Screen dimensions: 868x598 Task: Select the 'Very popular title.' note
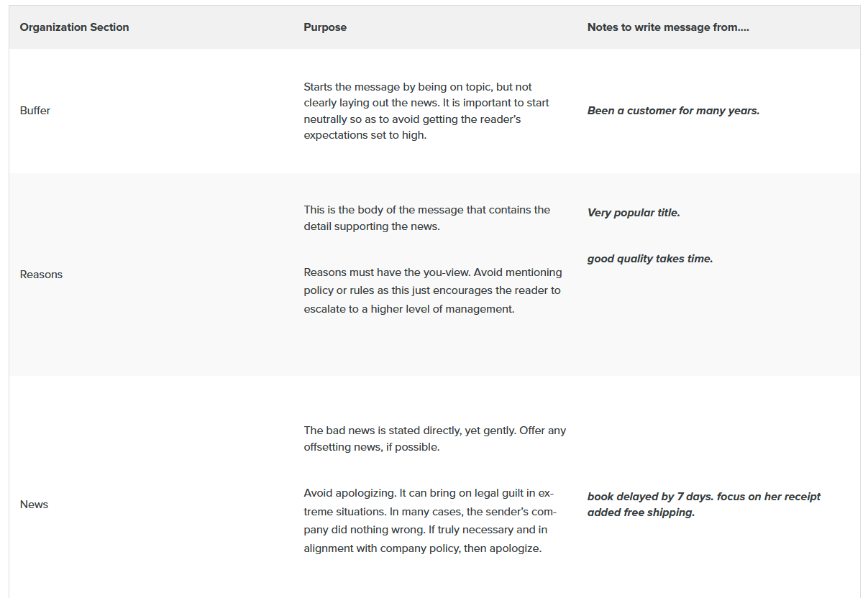point(634,213)
